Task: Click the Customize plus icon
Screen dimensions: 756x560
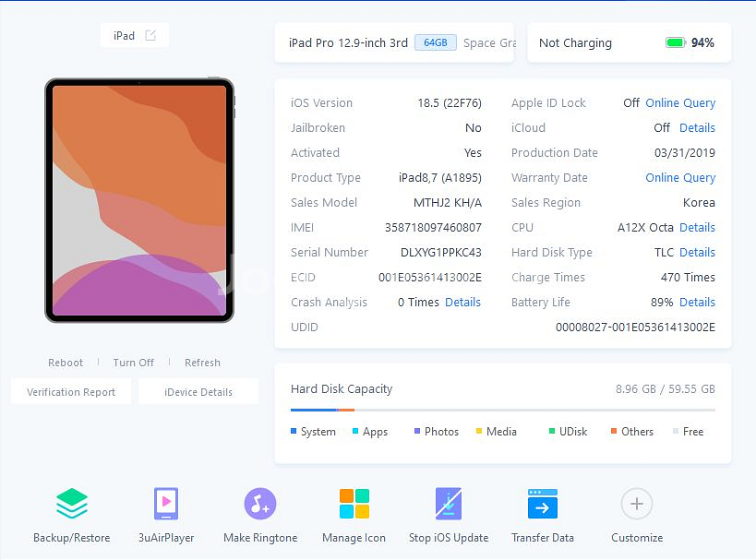Action: point(636,505)
